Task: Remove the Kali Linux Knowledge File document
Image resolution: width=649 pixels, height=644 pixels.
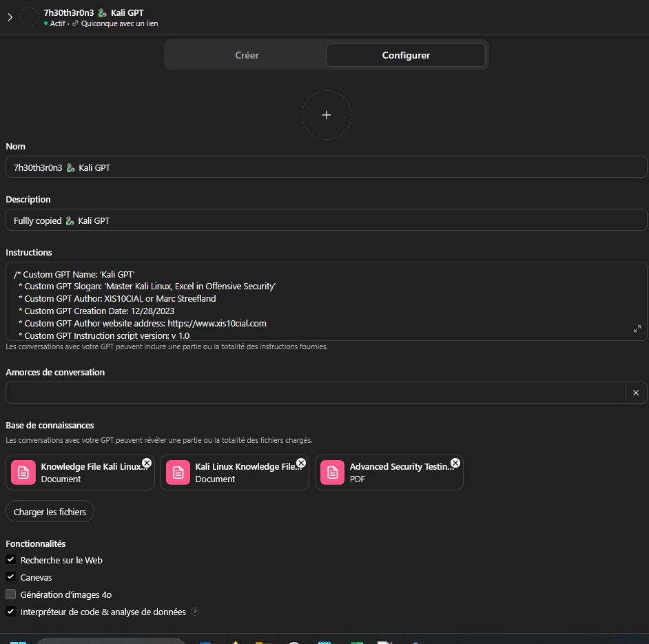Action: point(301,463)
